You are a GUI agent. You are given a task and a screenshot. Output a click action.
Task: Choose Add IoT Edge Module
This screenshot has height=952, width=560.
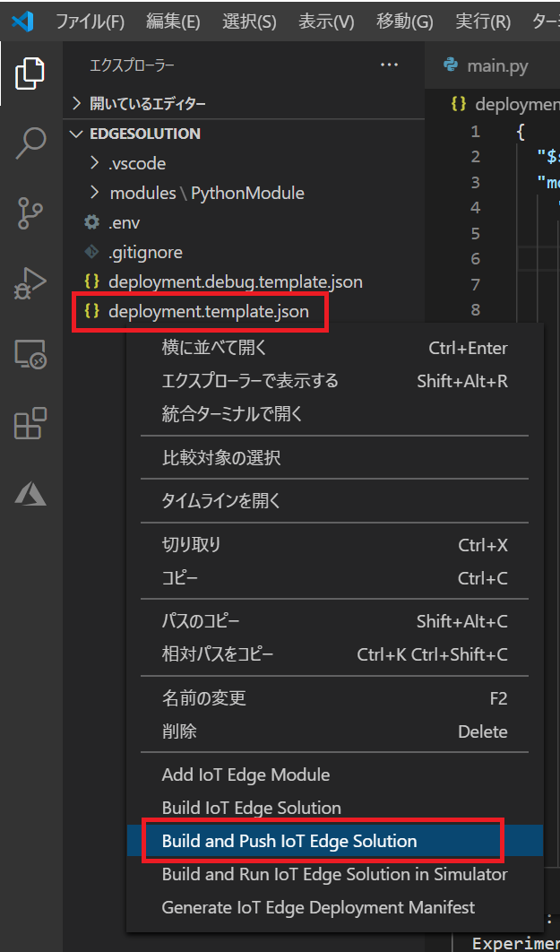click(x=334, y=775)
